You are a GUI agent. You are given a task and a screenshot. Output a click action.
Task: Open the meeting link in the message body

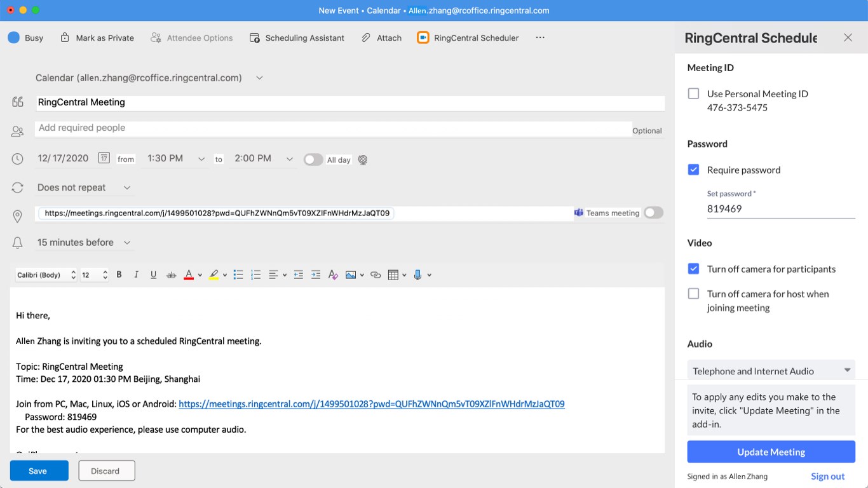point(371,404)
